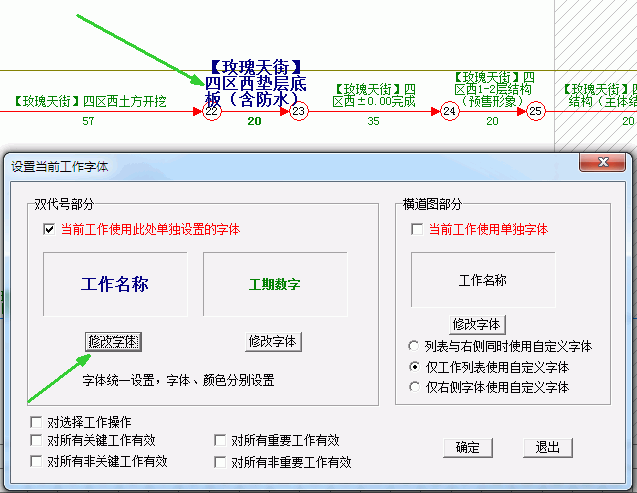Check the 对所有重要工作有效 box
The image size is (637, 493).
[221, 440]
